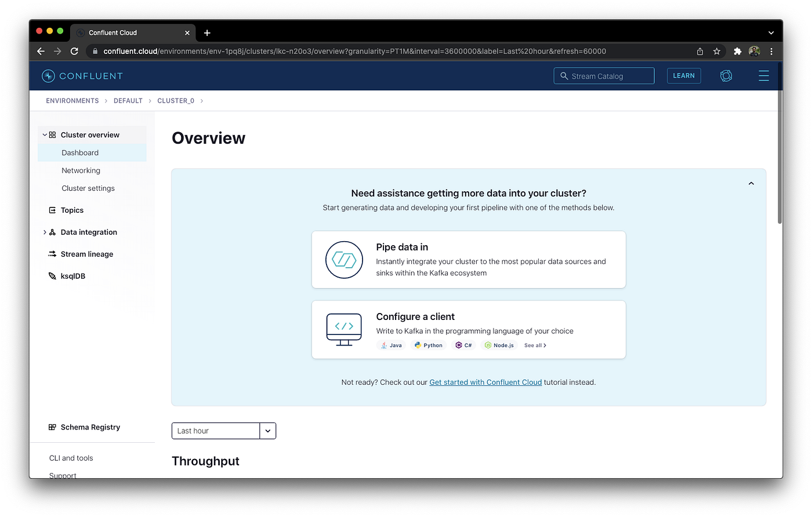
Task: Click the site lock icon in address bar
Action: pyautogui.click(x=96, y=51)
